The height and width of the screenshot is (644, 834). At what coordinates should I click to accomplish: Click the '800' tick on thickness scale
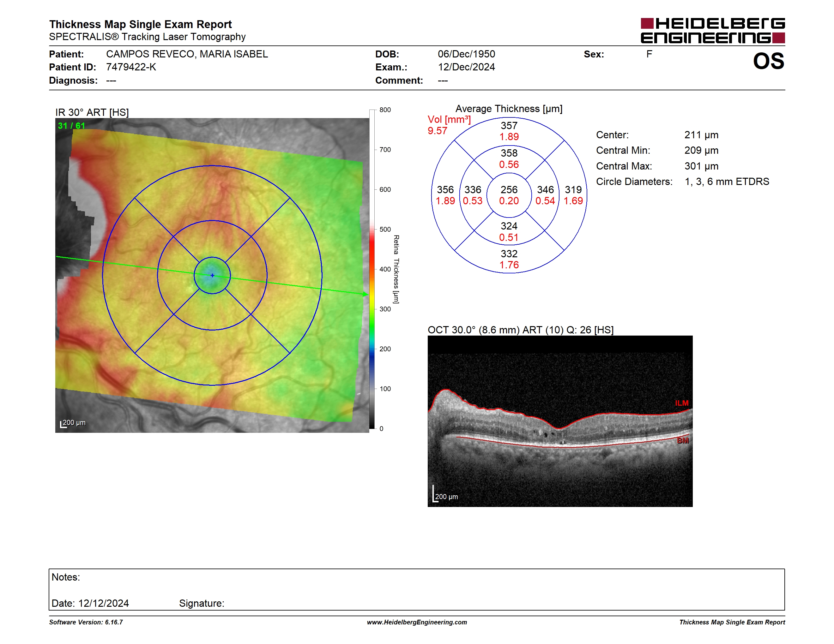pyautogui.click(x=385, y=110)
